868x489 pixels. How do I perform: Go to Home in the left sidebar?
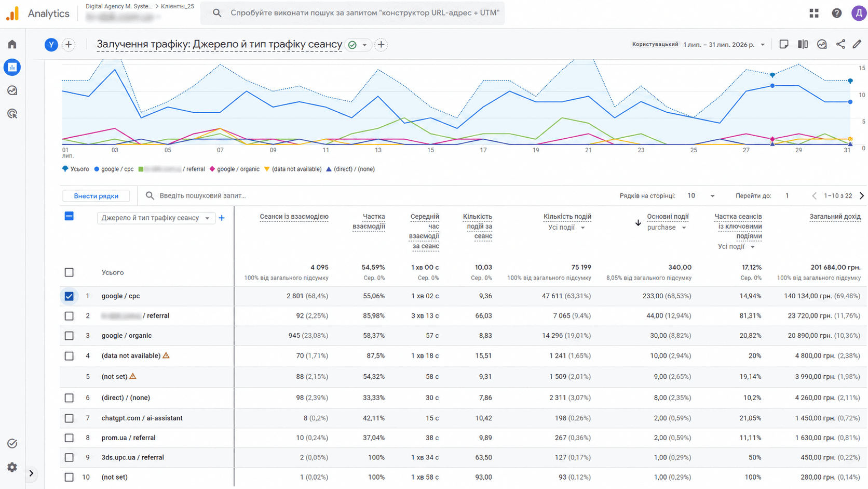(x=12, y=44)
